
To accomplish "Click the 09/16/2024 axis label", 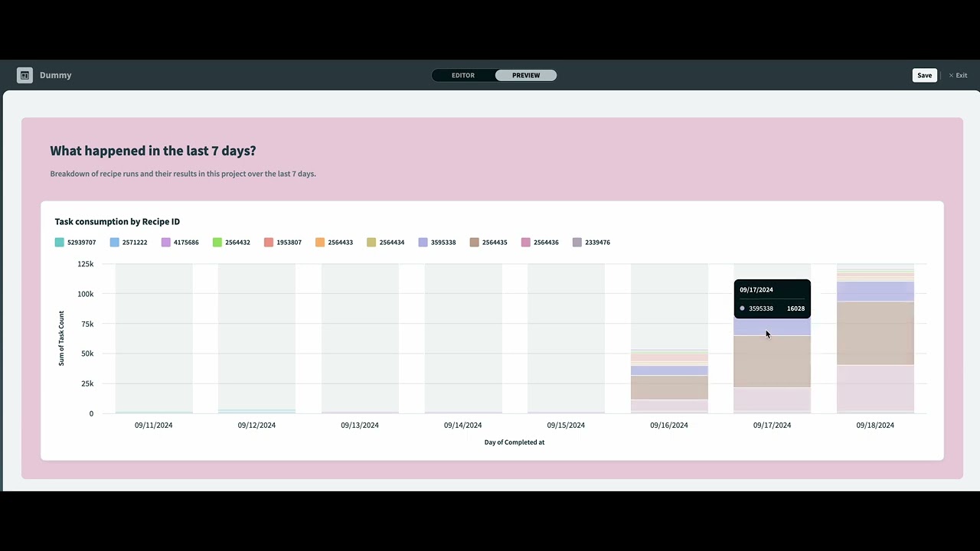I will tap(669, 425).
